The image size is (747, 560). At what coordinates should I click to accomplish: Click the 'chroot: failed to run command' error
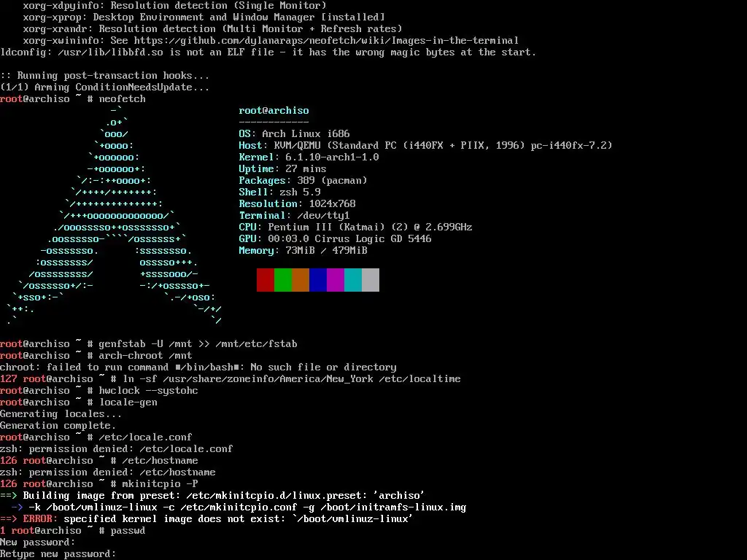(198, 367)
